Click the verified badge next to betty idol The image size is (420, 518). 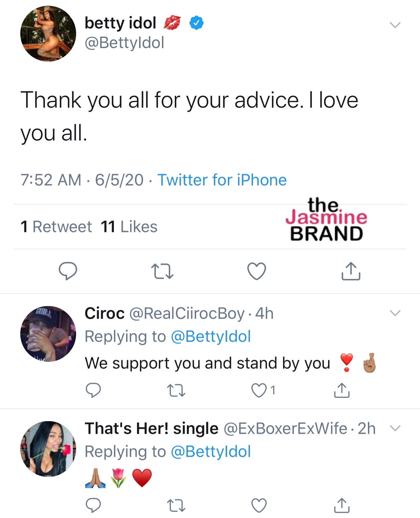(x=195, y=23)
